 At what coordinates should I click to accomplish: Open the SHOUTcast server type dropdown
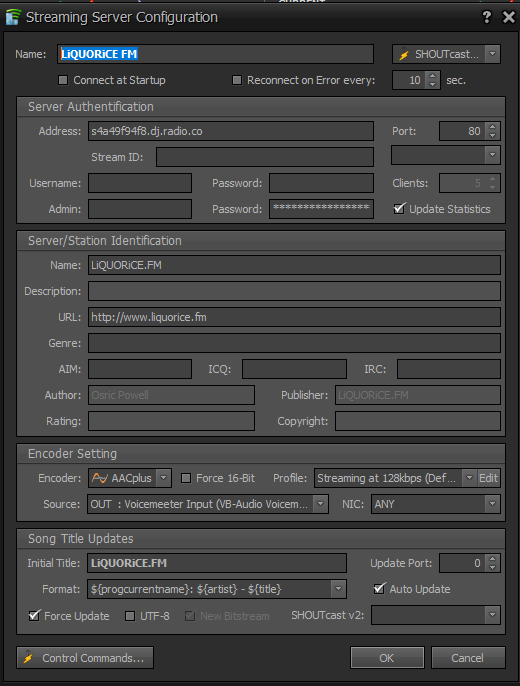pos(492,54)
